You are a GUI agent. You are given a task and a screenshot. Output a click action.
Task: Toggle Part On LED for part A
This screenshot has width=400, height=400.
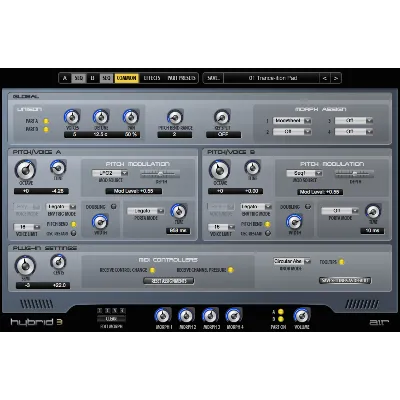281,312
